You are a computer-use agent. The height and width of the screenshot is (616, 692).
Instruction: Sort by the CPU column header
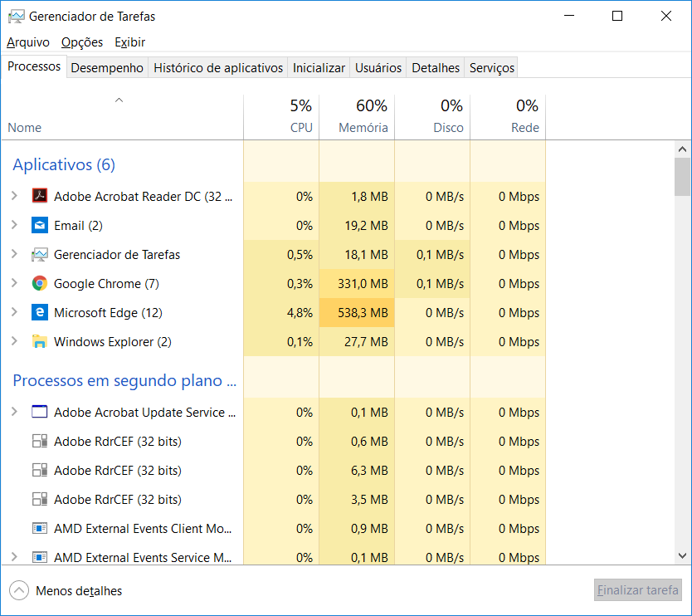pos(281,117)
